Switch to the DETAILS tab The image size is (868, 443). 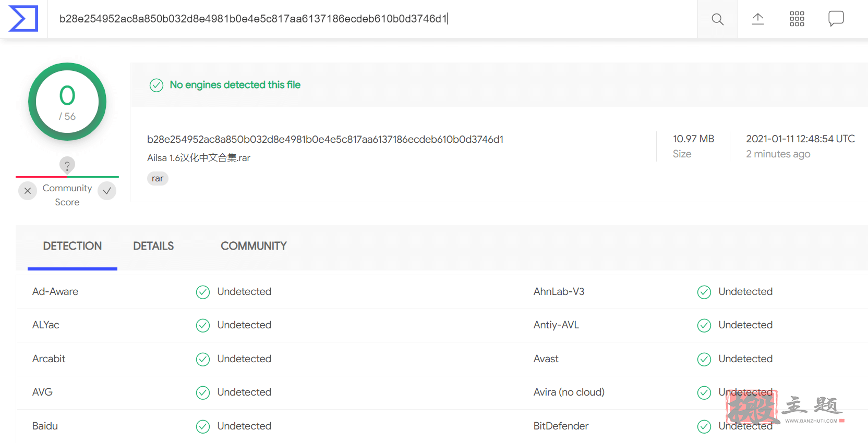[153, 246]
